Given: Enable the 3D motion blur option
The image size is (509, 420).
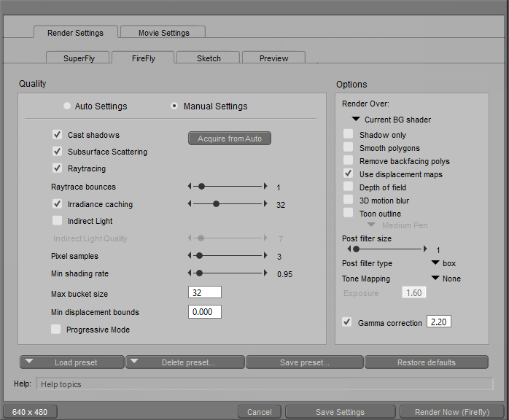Looking at the screenshot, I should click(349, 200).
